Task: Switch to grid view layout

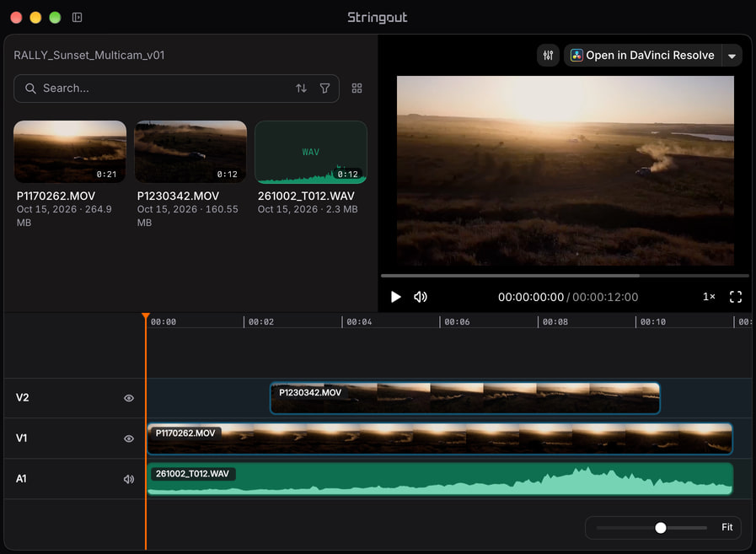Action: (x=357, y=89)
